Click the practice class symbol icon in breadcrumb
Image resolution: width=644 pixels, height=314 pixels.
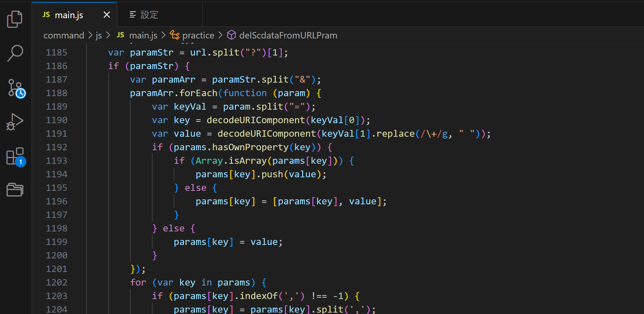pyautogui.click(x=174, y=35)
